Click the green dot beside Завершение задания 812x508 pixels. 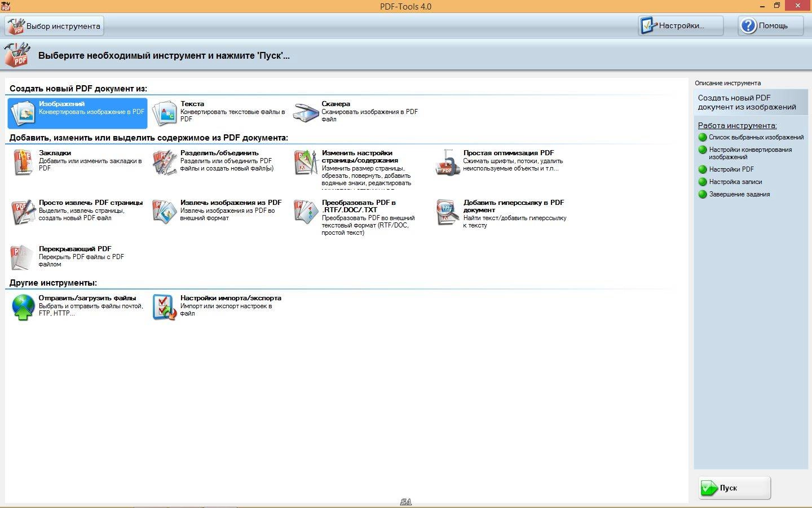click(703, 194)
